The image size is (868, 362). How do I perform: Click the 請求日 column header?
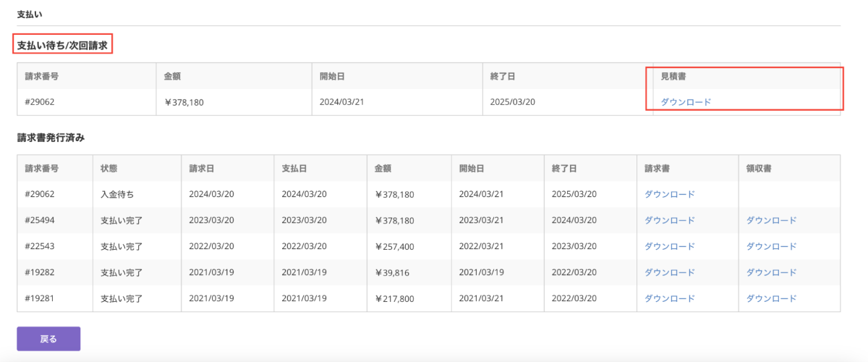pyautogui.click(x=201, y=168)
